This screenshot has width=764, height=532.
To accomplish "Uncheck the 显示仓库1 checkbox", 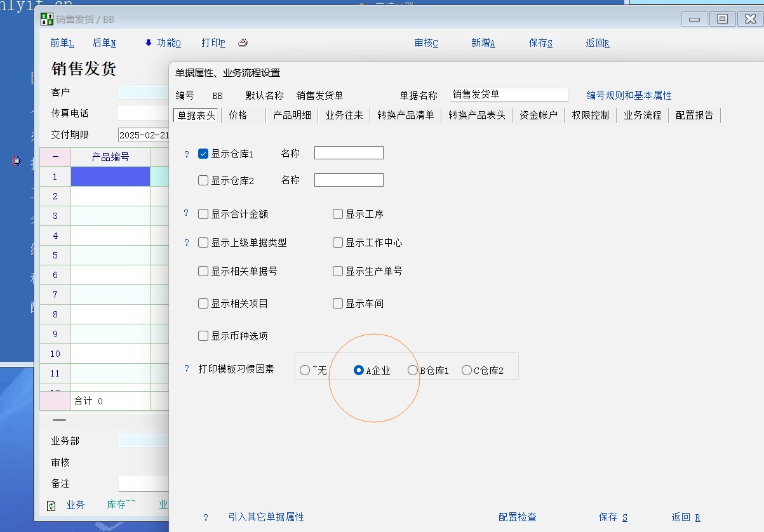I will point(203,154).
